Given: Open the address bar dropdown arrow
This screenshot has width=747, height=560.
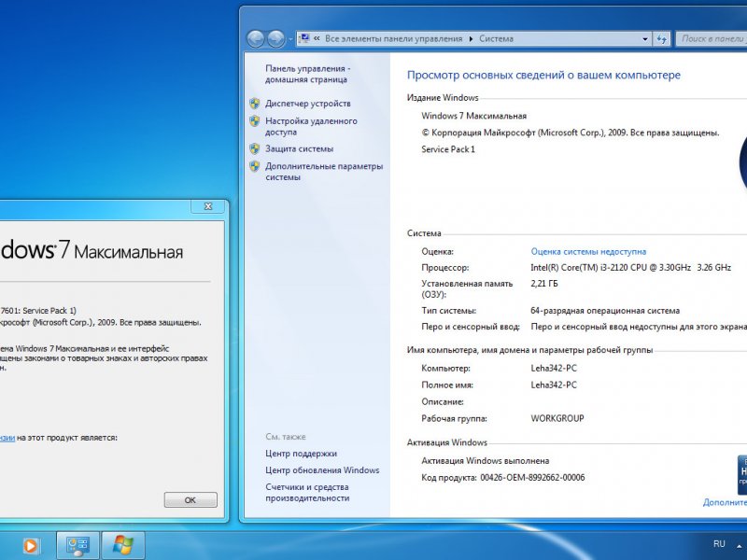Looking at the screenshot, I should click(645, 39).
